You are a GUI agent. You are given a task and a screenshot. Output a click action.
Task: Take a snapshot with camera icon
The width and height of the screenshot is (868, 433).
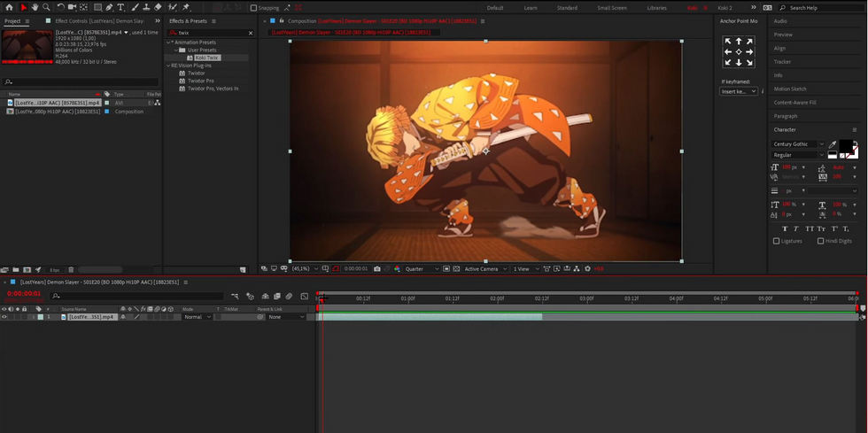(377, 268)
